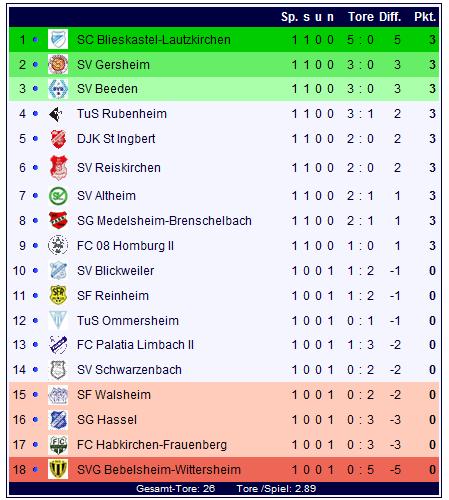The image size is (449, 500).
Task: Click the SVG Bebelsheim-Wittersheim striped crest
Action: click(x=58, y=469)
